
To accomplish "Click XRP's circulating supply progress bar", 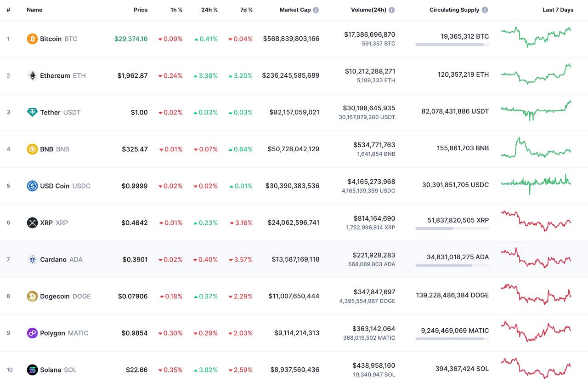I will coord(452,228).
